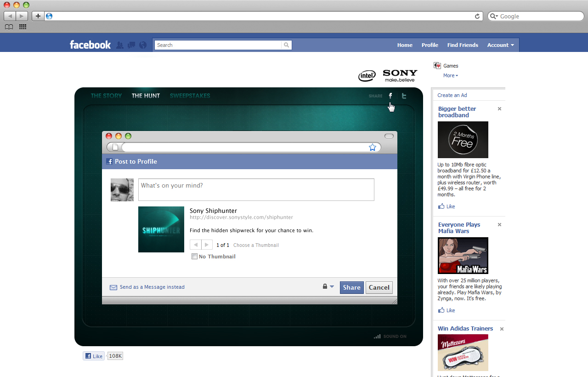Close the Bigger better broadband ad
This screenshot has width=588, height=377.
pos(499,109)
